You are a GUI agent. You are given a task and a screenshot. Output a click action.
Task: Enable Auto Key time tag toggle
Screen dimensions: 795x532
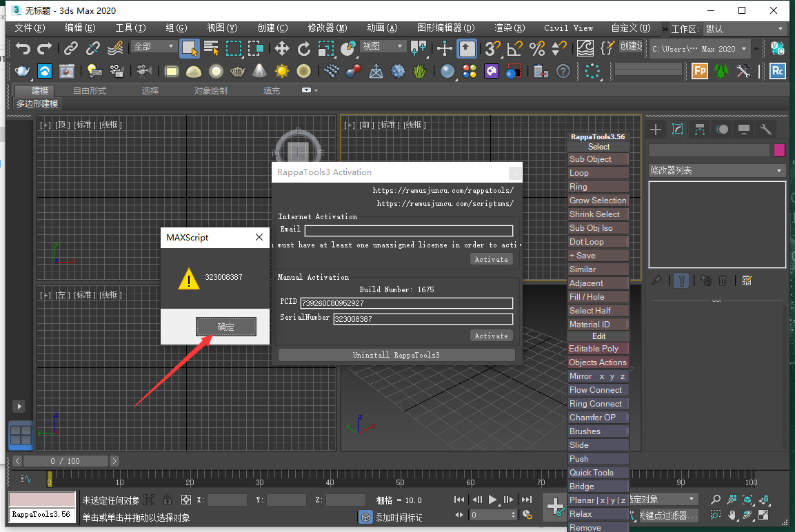pyautogui.click(x=365, y=517)
